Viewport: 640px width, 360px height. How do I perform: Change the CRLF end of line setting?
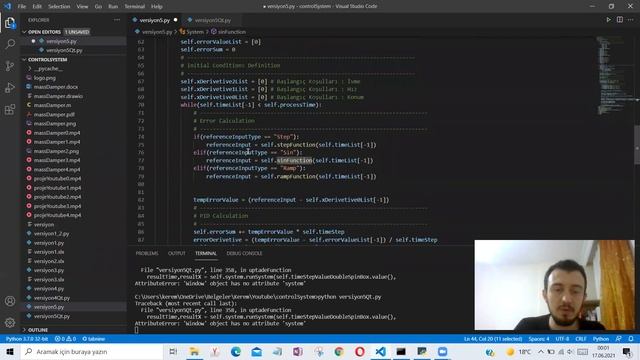(x=581, y=339)
